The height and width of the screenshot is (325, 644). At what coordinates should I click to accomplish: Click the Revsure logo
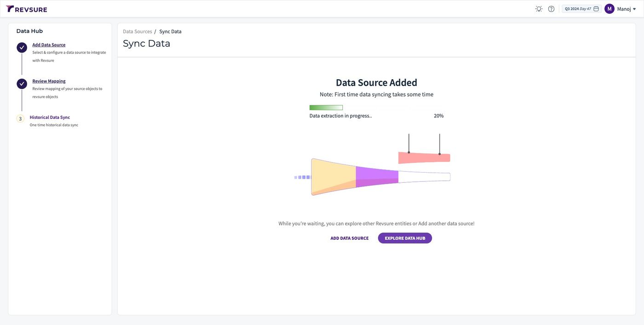tap(26, 9)
